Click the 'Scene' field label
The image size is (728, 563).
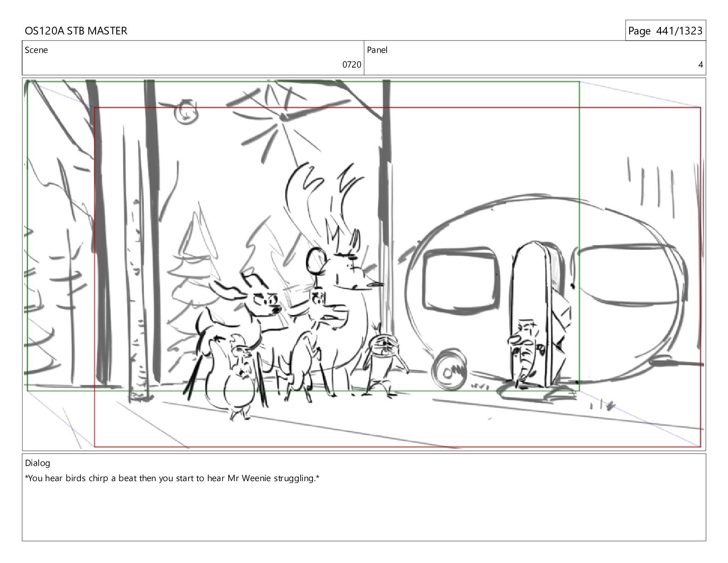click(x=36, y=50)
